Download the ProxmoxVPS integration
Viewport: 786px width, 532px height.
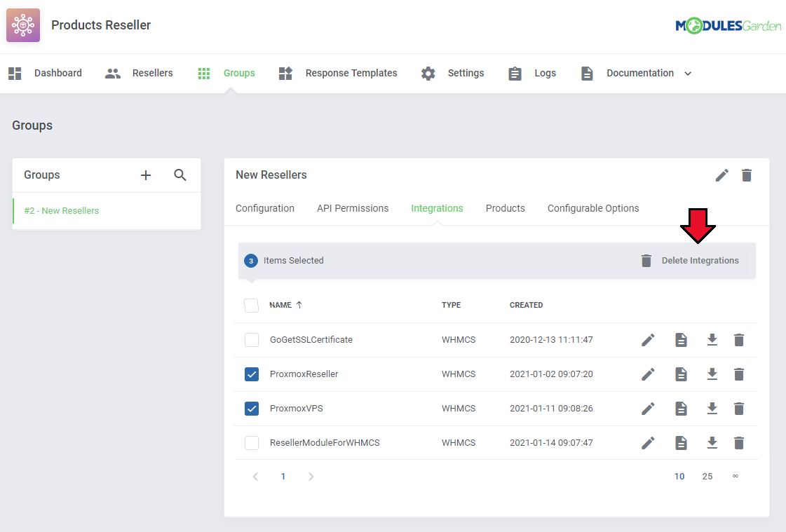pyautogui.click(x=712, y=409)
